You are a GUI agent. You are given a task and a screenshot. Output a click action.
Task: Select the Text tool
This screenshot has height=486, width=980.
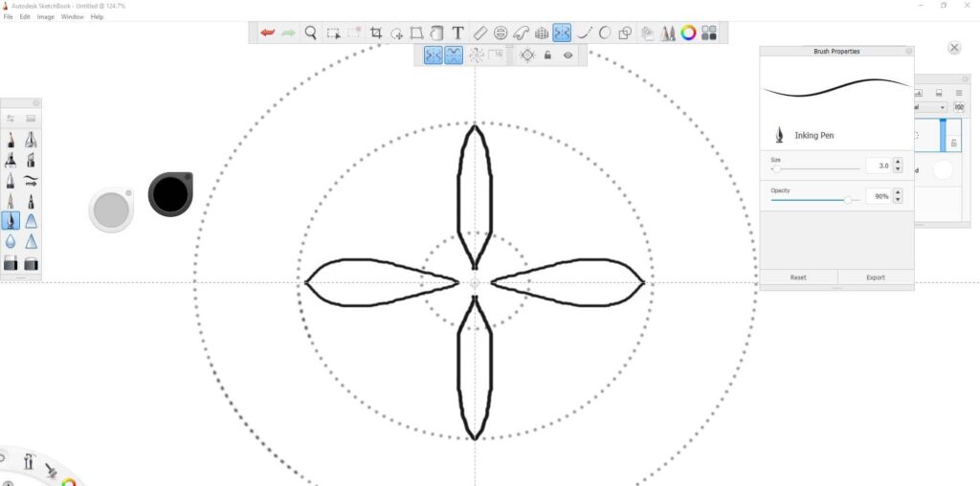pos(458,33)
